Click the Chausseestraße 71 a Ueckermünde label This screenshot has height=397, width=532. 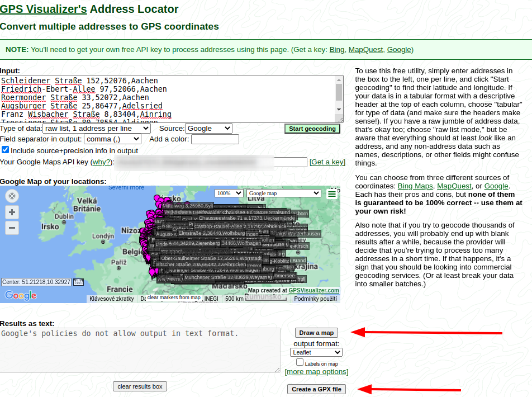[x=246, y=218]
